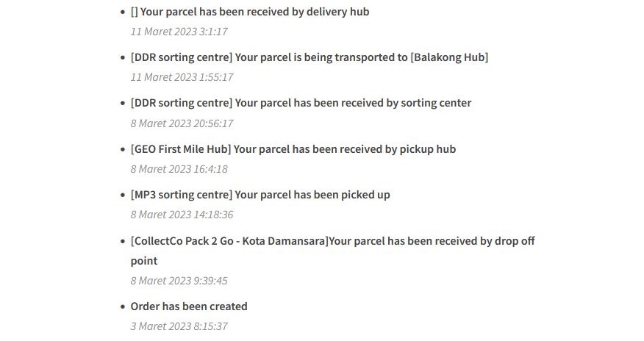Select the received by sorting center entry
Screen dimensions: 644x341
coord(301,103)
